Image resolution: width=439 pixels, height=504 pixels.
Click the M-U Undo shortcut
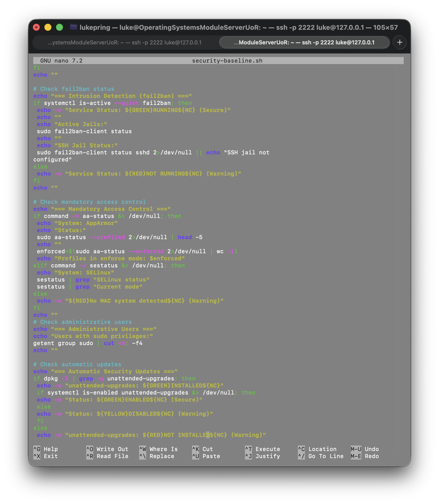pos(365,449)
